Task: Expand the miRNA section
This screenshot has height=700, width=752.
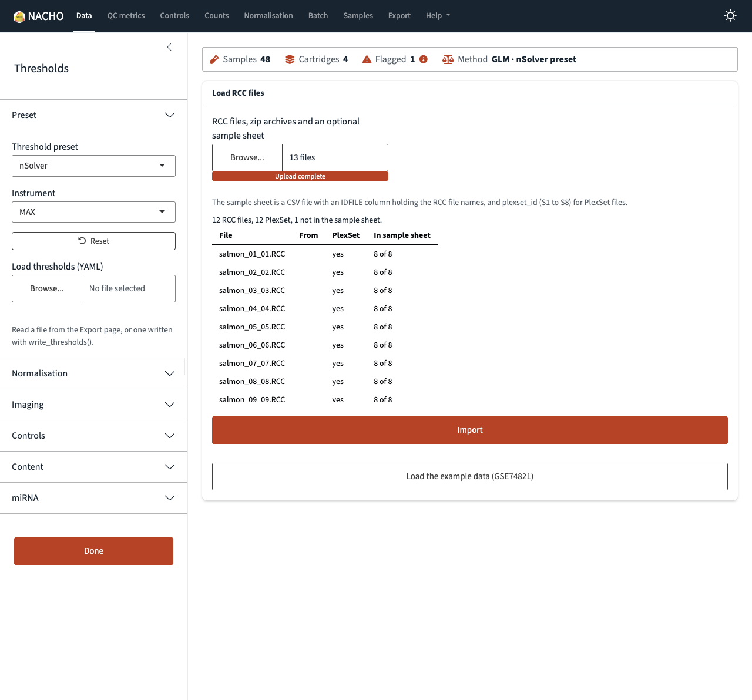Action: point(93,498)
